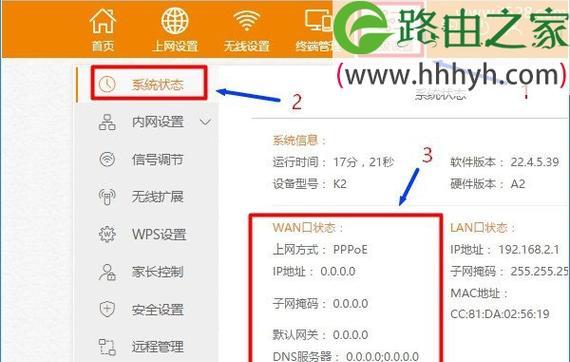Click the MAC address CC:81:DA:02:56:19
The height and width of the screenshot is (362, 570).
tap(500, 314)
